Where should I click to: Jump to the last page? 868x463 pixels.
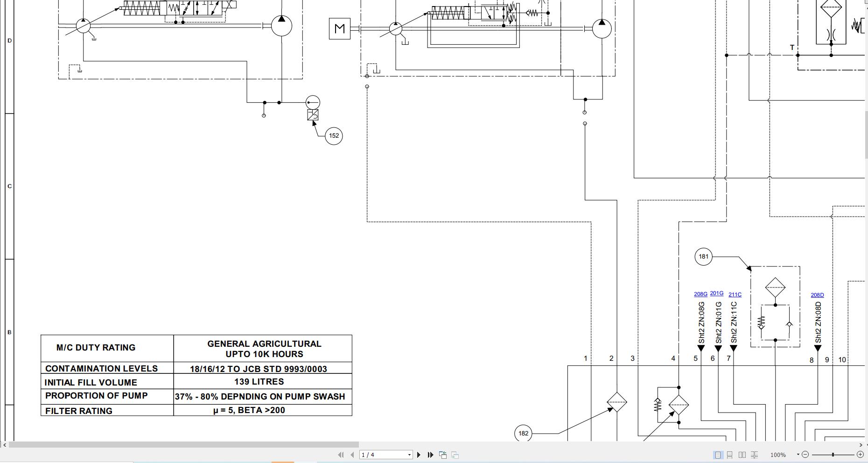tap(430, 455)
